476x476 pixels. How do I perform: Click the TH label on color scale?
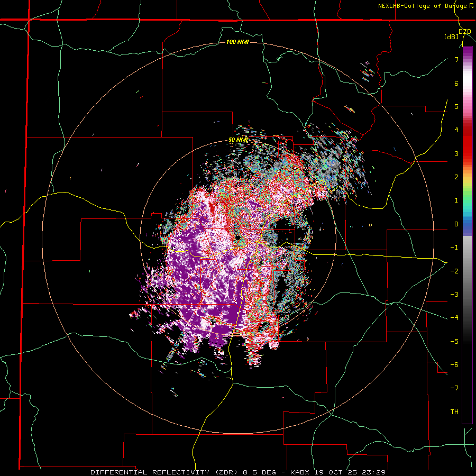454,412
